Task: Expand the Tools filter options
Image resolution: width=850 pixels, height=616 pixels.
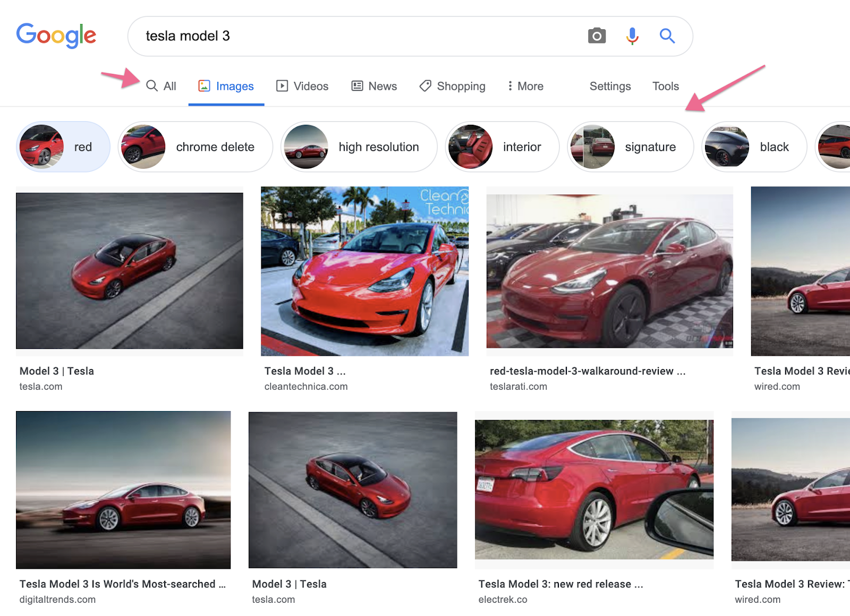Action: pyautogui.click(x=665, y=86)
